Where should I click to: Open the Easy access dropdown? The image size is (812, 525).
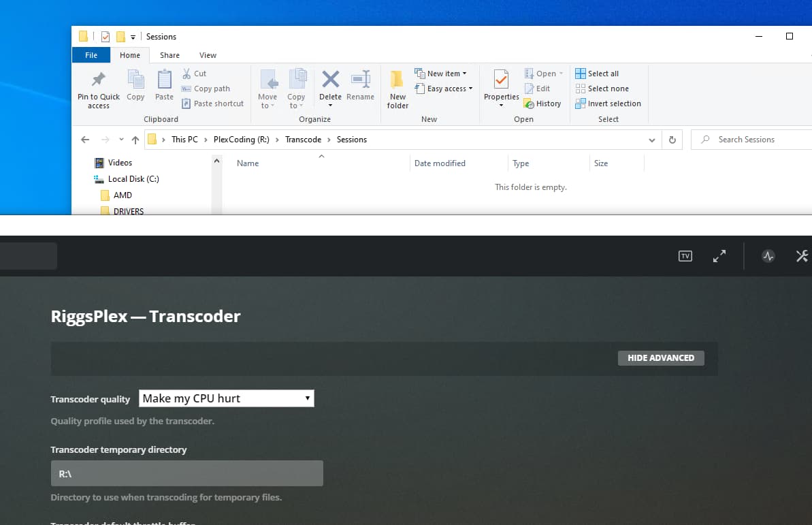444,89
